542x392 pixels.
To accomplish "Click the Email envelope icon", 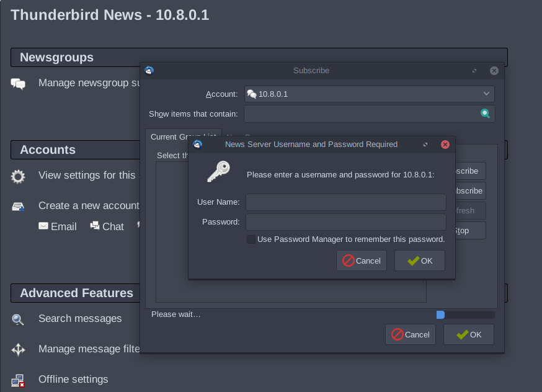I will pyautogui.click(x=43, y=226).
